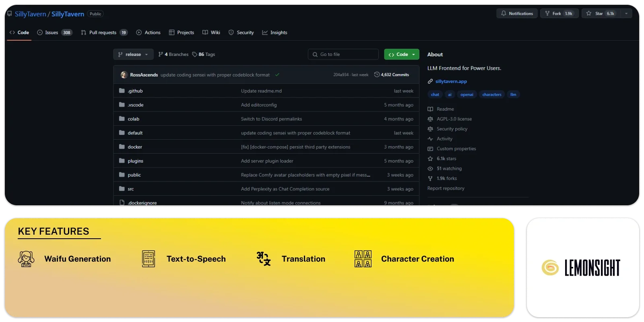The width and height of the screenshot is (644, 322).
Task: Click the .dockerignore file icon
Action: click(122, 203)
